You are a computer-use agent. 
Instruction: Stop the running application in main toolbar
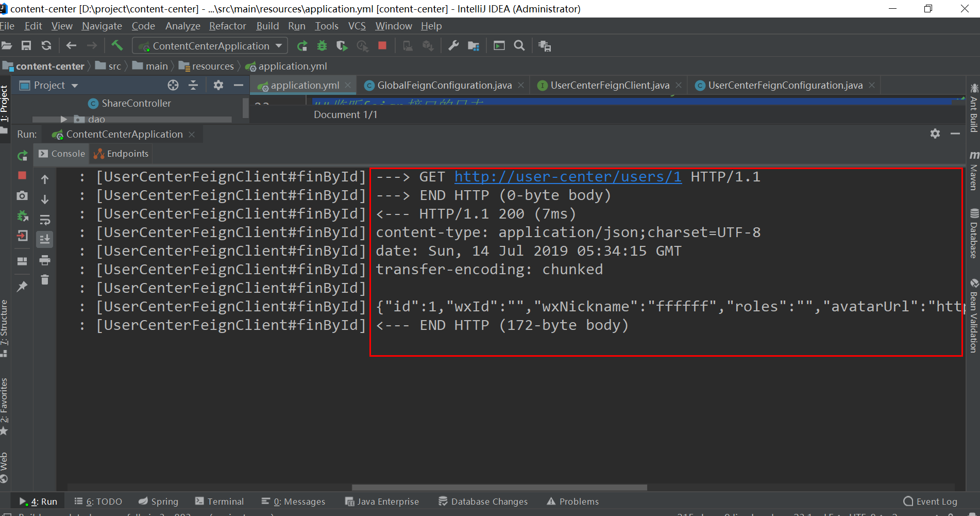click(382, 45)
